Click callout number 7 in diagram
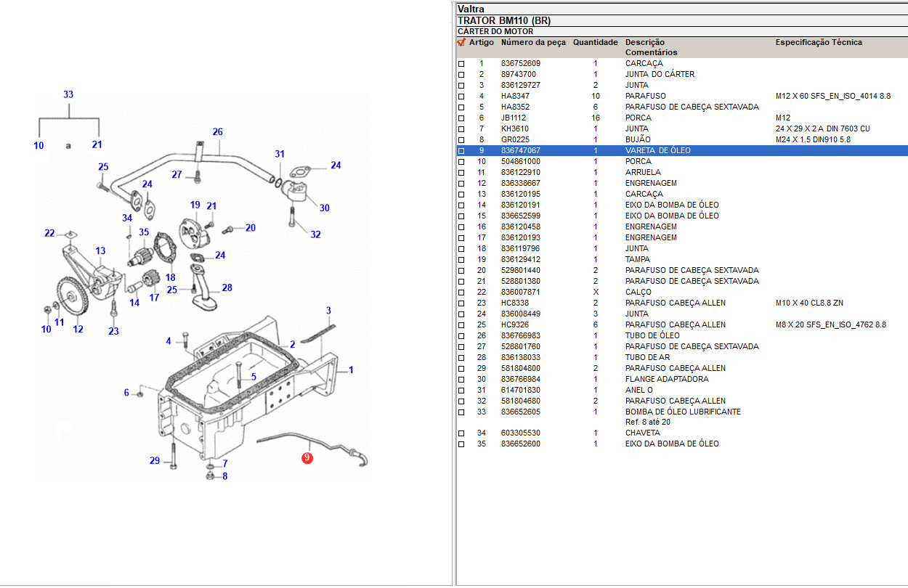The width and height of the screenshot is (908, 588). pos(225,463)
